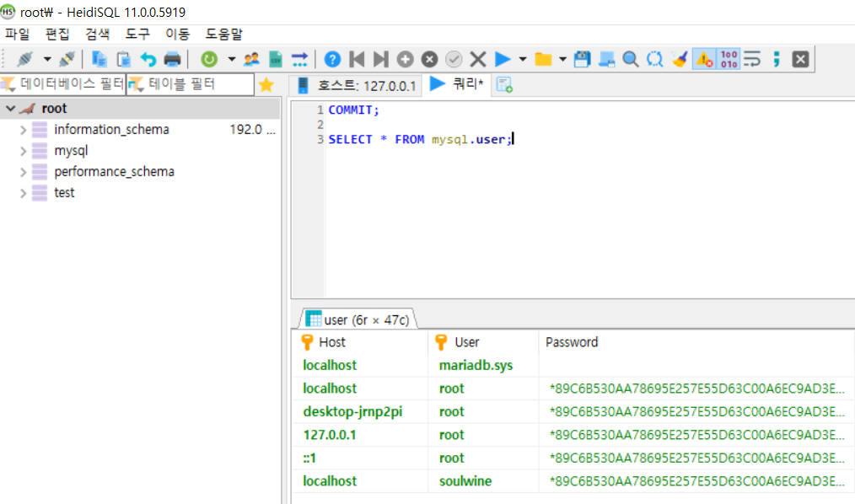Click the copy toolbar icon
855x504 pixels.
coord(99,59)
